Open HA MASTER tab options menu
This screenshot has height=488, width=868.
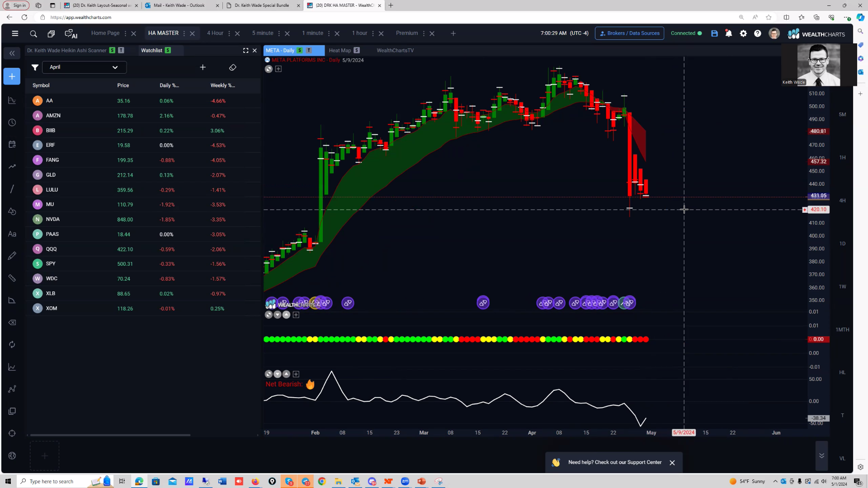click(184, 33)
